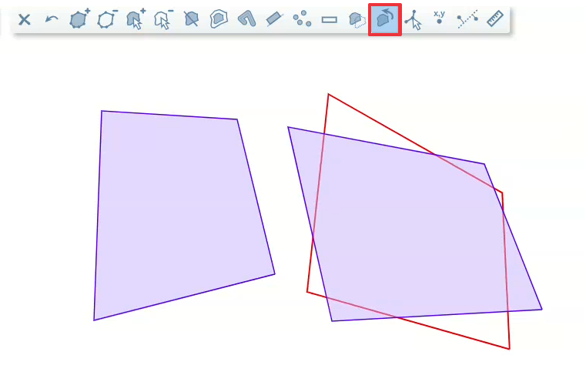The width and height of the screenshot is (586, 392).
Task: Choose the add-to-selection cursor tool with plus
Action: click(136, 19)
